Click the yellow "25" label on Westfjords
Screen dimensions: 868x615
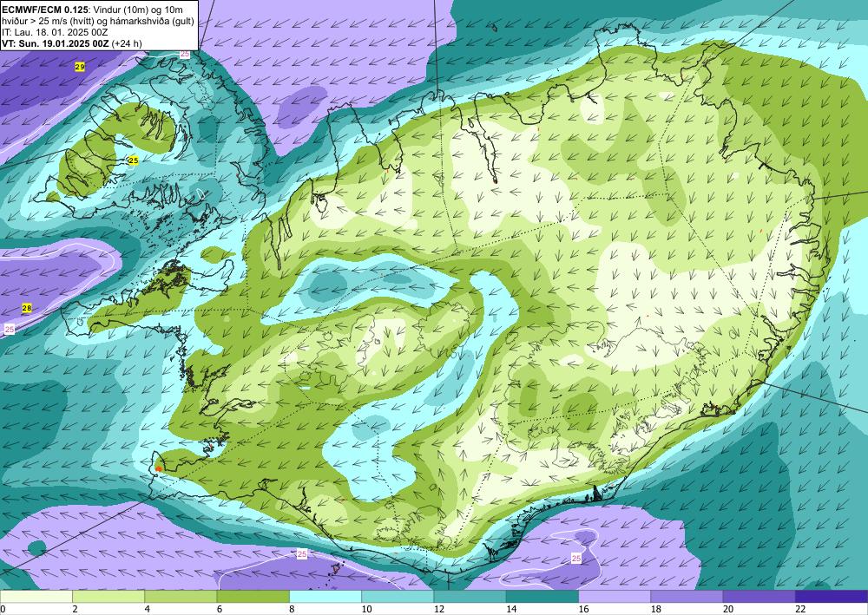[134, 160]
